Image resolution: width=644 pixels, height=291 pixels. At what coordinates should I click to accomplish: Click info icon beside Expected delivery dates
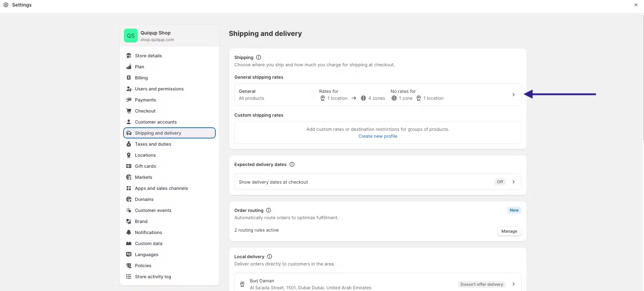tap(292, 164)
